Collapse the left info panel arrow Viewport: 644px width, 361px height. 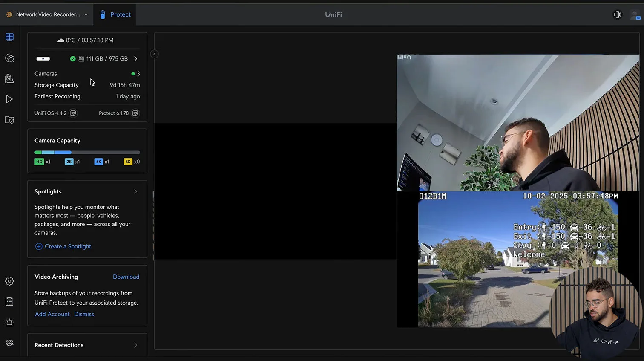click(x=155, y=54)
